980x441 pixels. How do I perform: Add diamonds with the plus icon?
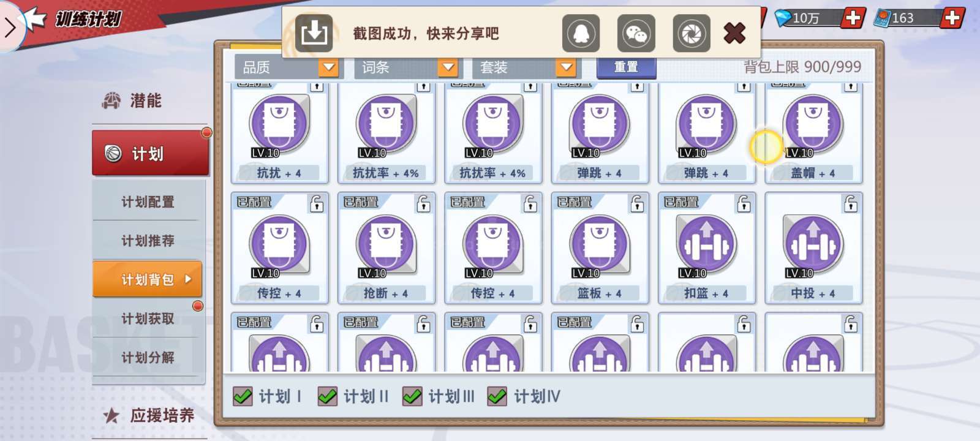853,18
